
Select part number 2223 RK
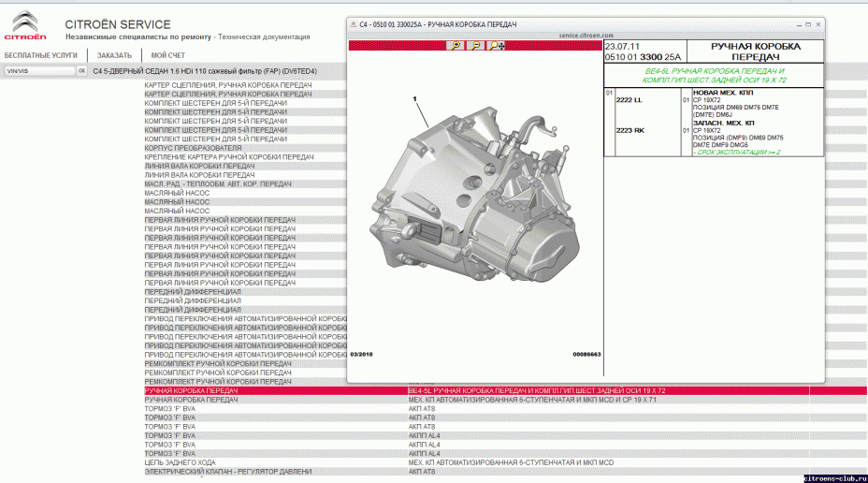pos(630,130)
